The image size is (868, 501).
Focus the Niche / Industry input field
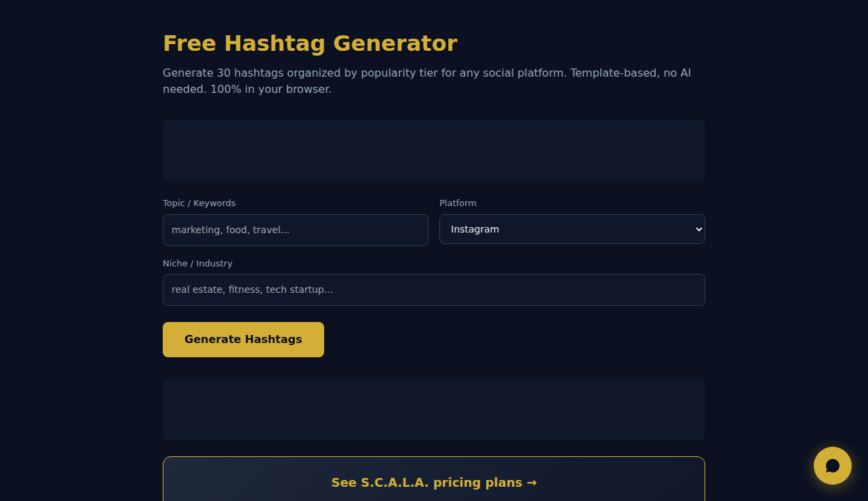[434, 289]
